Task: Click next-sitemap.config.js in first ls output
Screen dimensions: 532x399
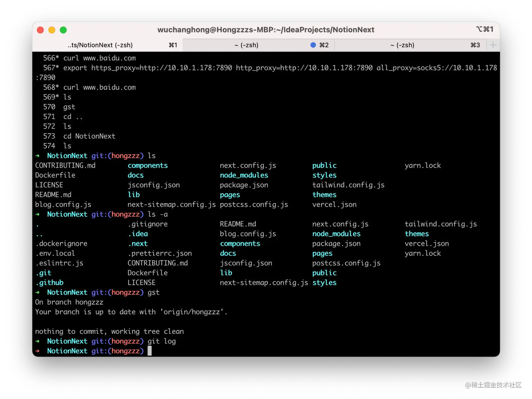Action: pos(172,205)
